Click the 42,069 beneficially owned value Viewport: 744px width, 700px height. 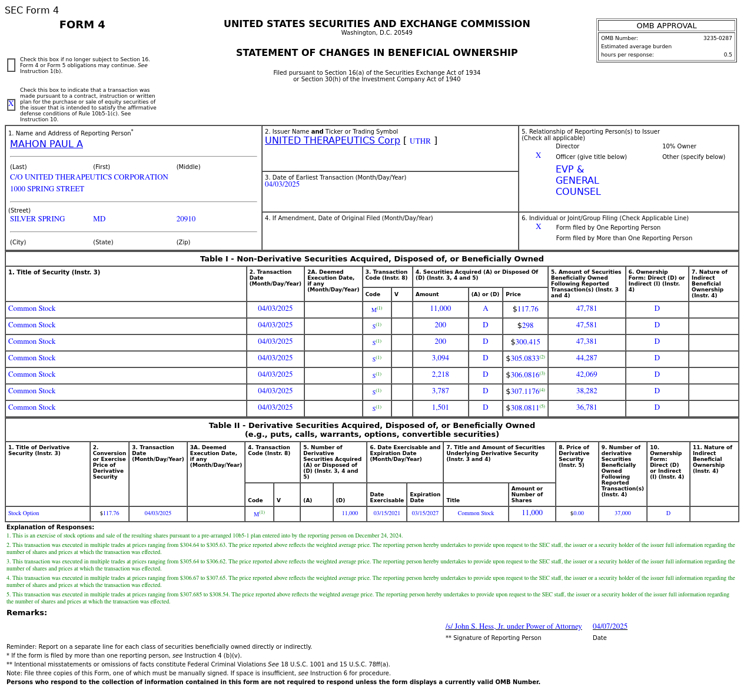tap(587, 374)
